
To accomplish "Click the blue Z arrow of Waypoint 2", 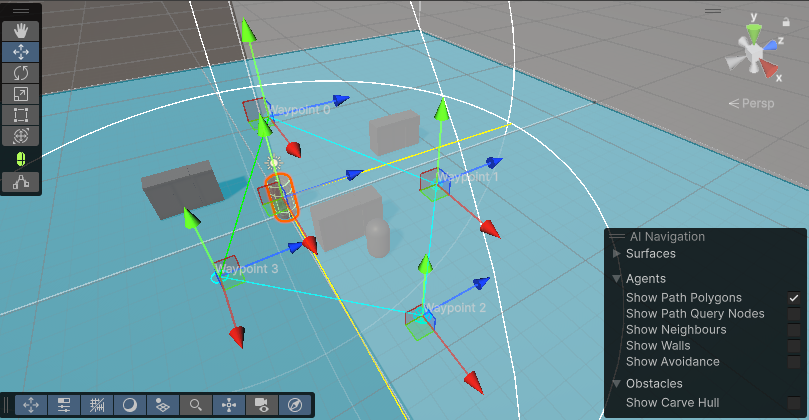I will (481, 283).
